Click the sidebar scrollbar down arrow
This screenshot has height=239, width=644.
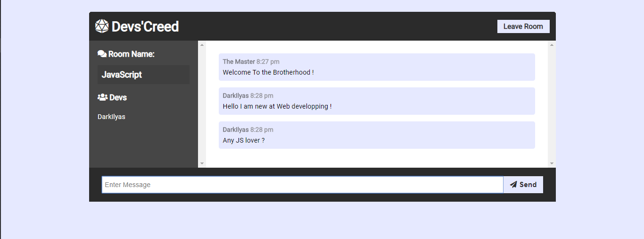point(202,163)
